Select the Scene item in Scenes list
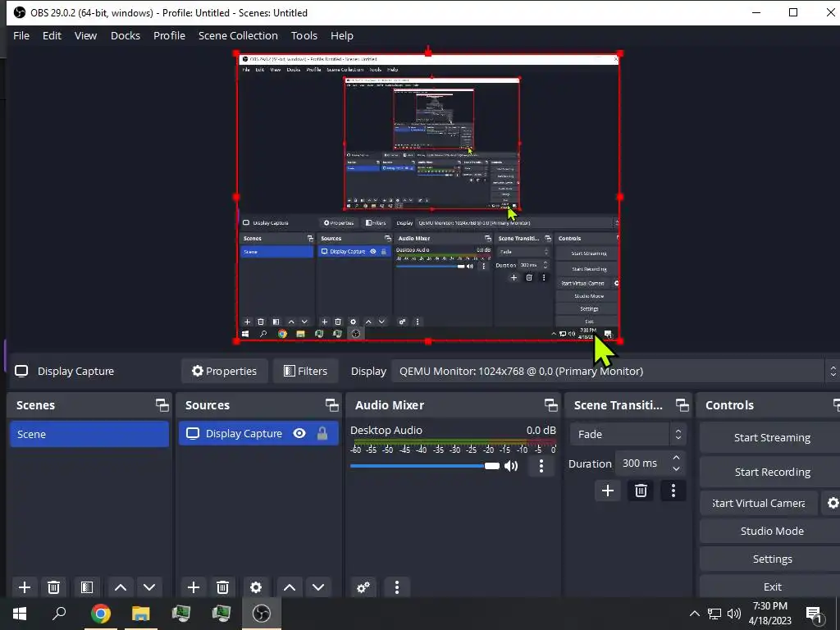 [89, 434]
